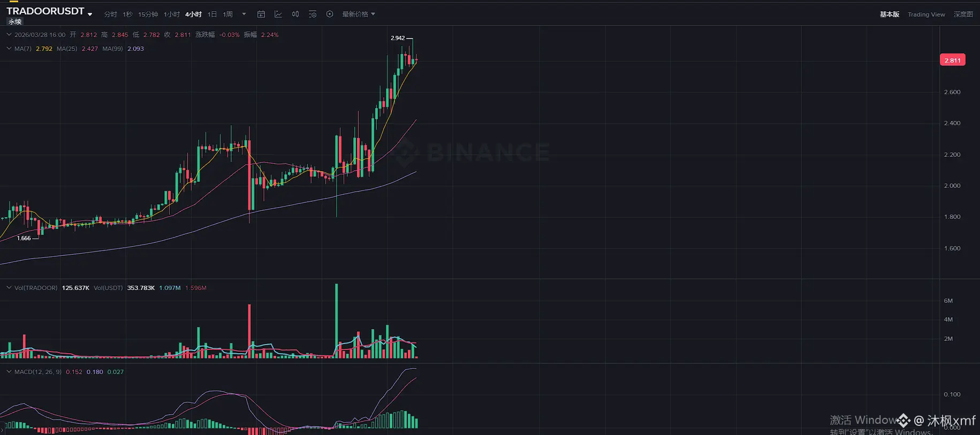Click the hexagon chart settings icon
Image resolution: width=980 pixels, height=435 pixels.
tap(330, 14)
